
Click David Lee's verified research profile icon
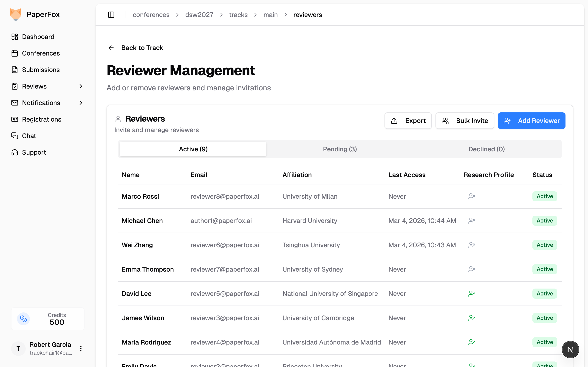coord(471,293)
